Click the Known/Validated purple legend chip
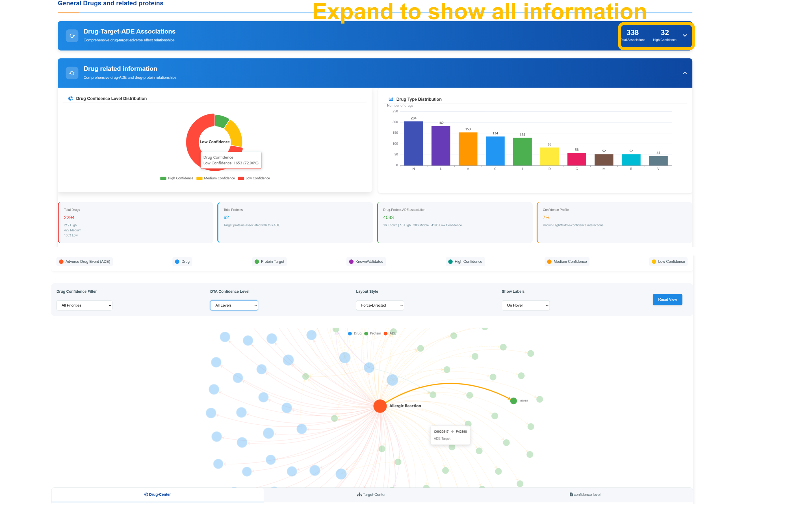This screenshot has width=787, height=532. [366, 261]
